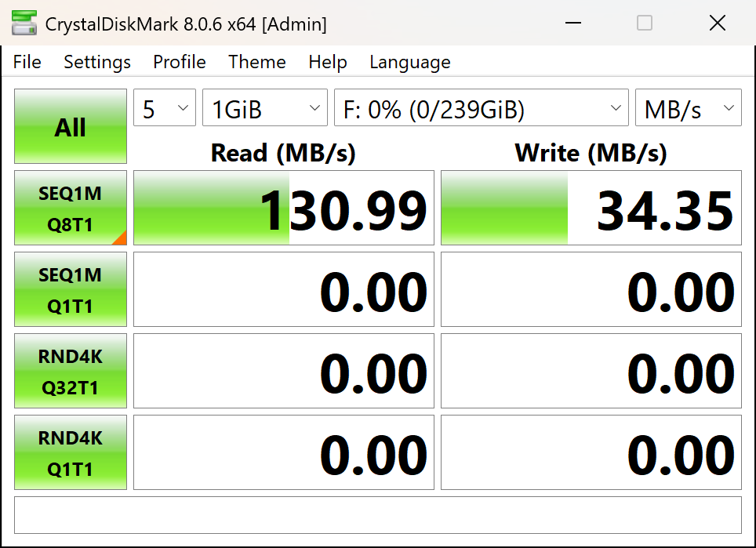Open the Theme menu
The height and width of the screenshot is (548, 756).
tap(257, 62)
